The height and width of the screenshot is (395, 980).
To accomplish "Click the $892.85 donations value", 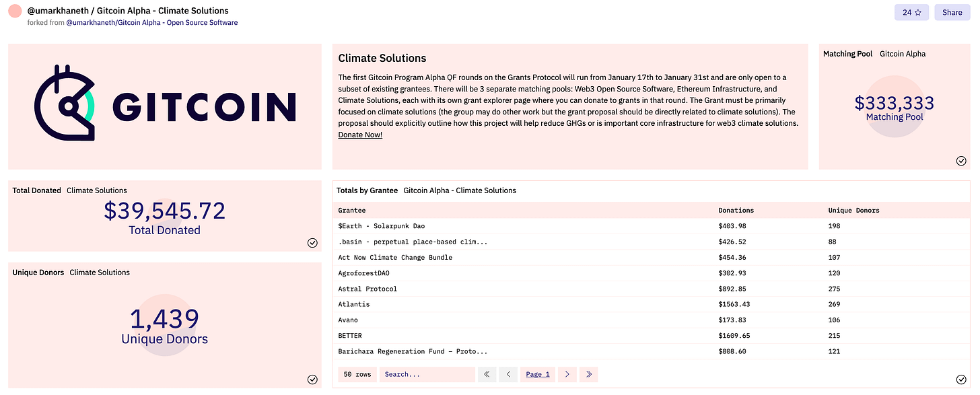I will click(x=732, y=289).
